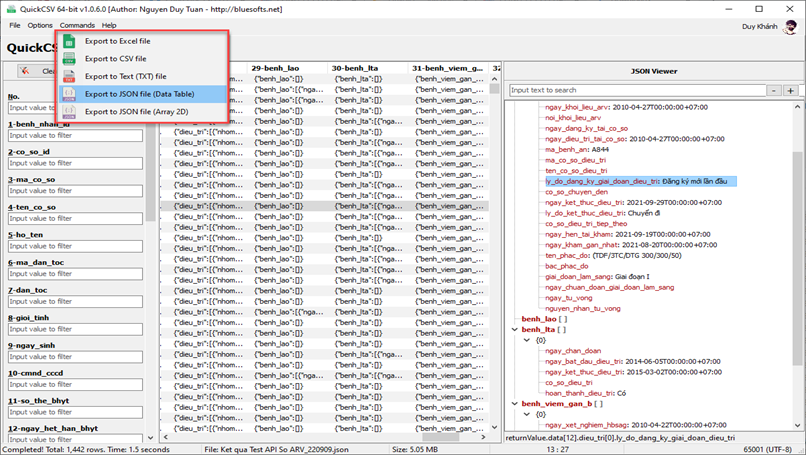
Task: Click the ngay_chan_doan tree node
Action: point(573,351)
